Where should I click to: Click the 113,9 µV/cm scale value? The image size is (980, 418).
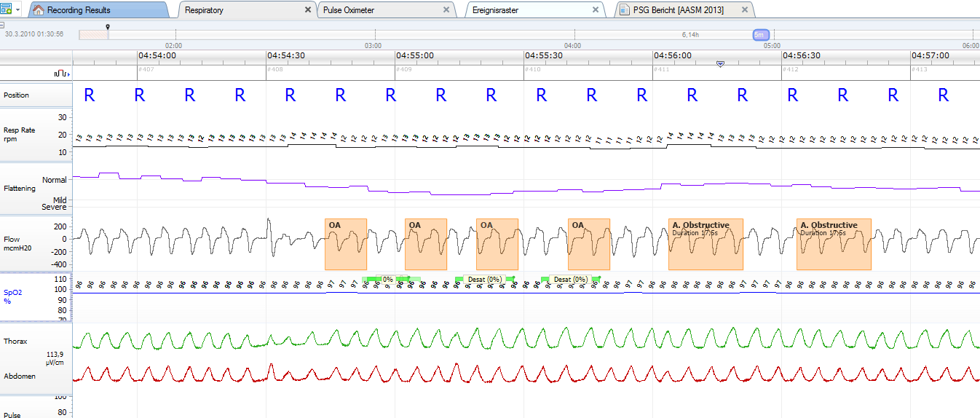(x=53, y=358)
